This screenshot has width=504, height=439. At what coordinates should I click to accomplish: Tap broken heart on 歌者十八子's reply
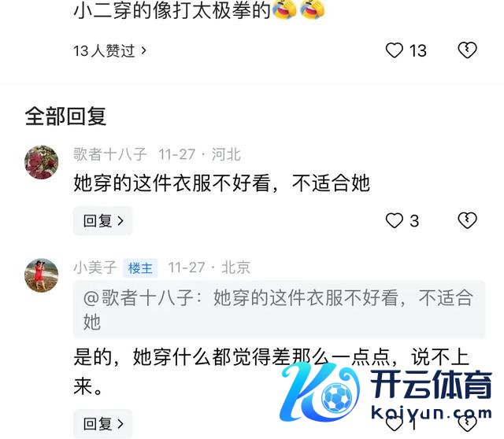[467, 220]
